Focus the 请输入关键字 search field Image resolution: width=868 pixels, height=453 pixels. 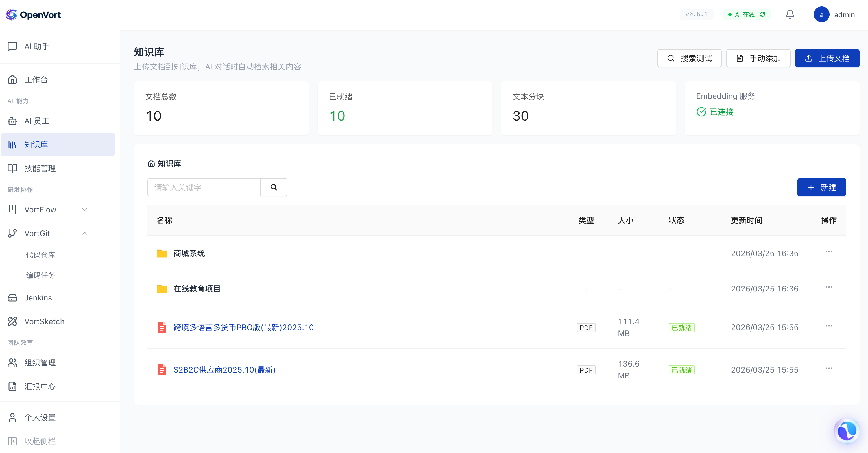coord(204,188)
